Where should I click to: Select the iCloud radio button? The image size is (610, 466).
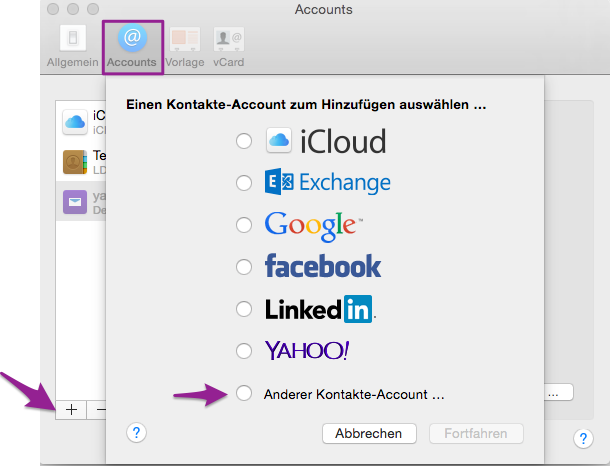click(x=243, y=142)
